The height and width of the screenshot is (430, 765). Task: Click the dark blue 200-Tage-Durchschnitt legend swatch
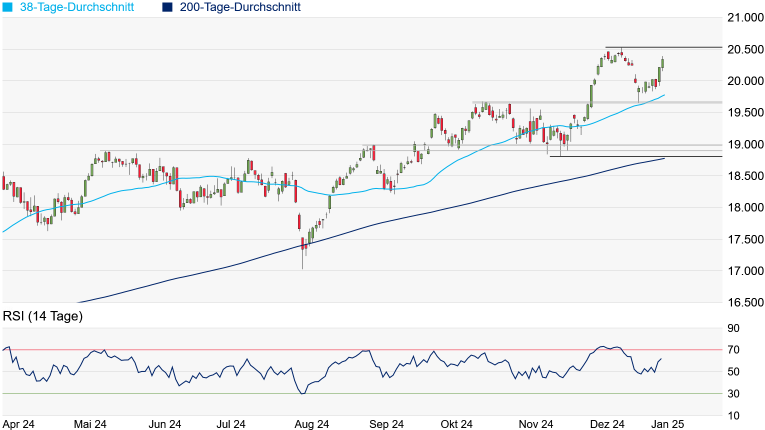tap(167, 8)
